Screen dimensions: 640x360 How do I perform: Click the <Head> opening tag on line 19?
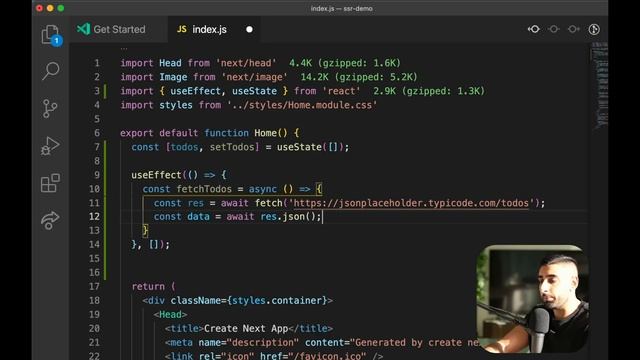click(x=171, y=314)
